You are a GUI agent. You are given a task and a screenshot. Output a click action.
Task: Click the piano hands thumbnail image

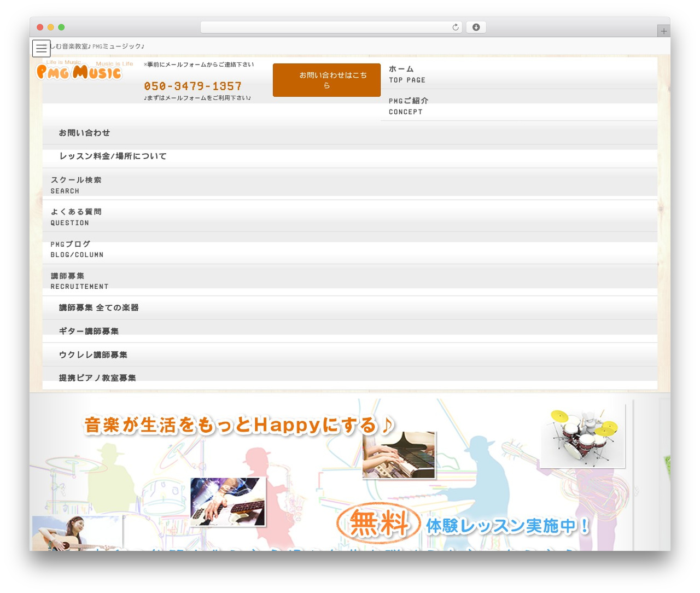[399, 455]
